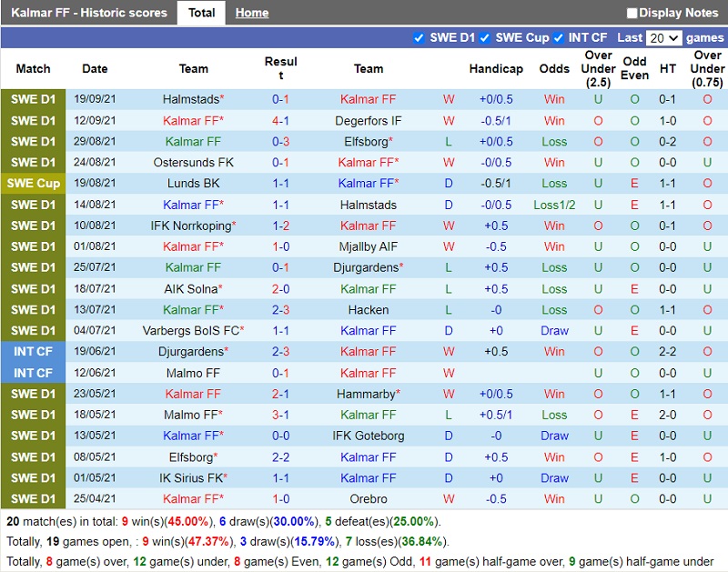Click the Handicap column header
Screen dimensions: 728x572
496,69
